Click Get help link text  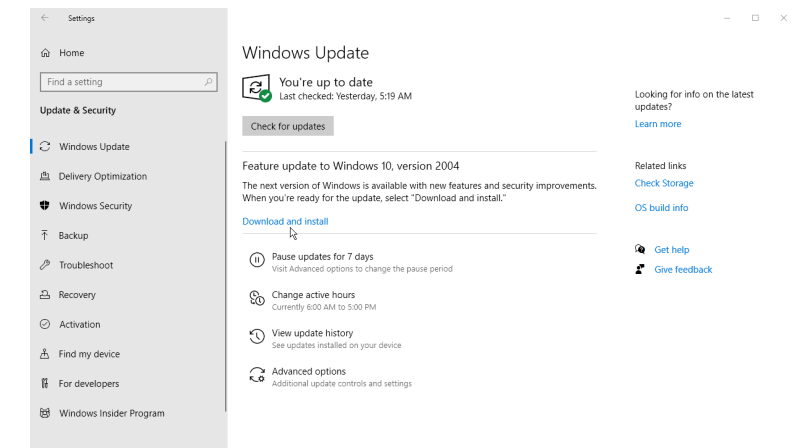[x=671, y=250]
